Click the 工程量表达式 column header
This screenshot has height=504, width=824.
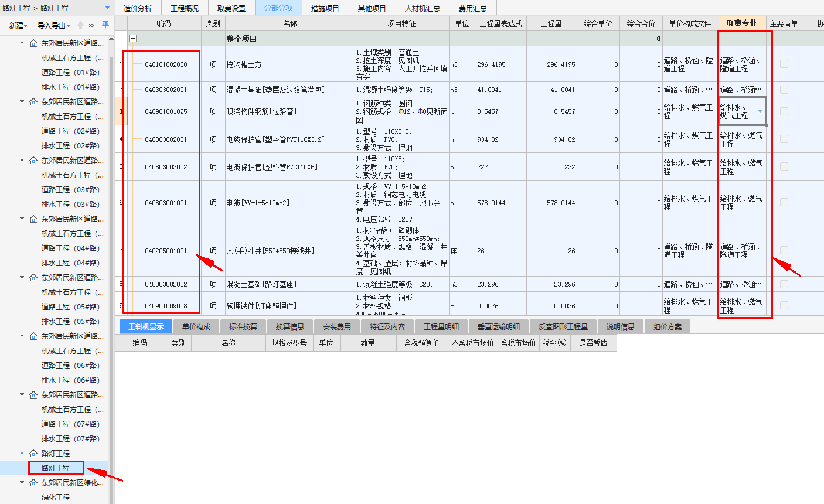coord(501,23)
